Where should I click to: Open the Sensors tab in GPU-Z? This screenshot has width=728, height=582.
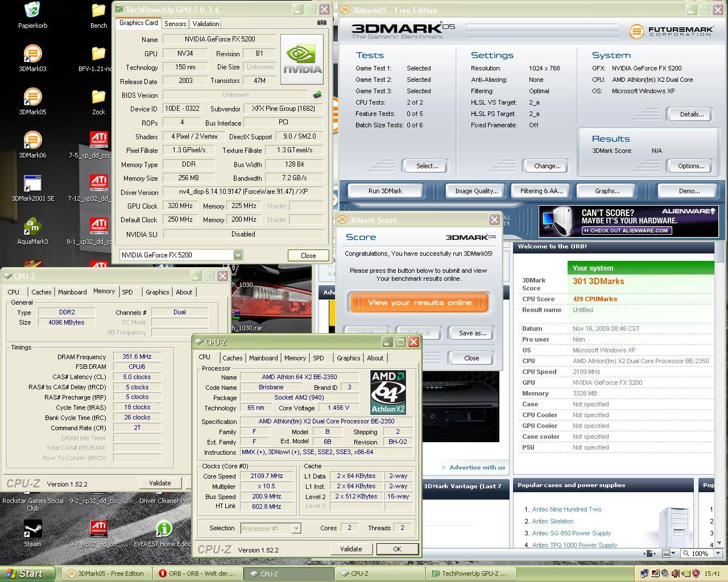(175, 24)
